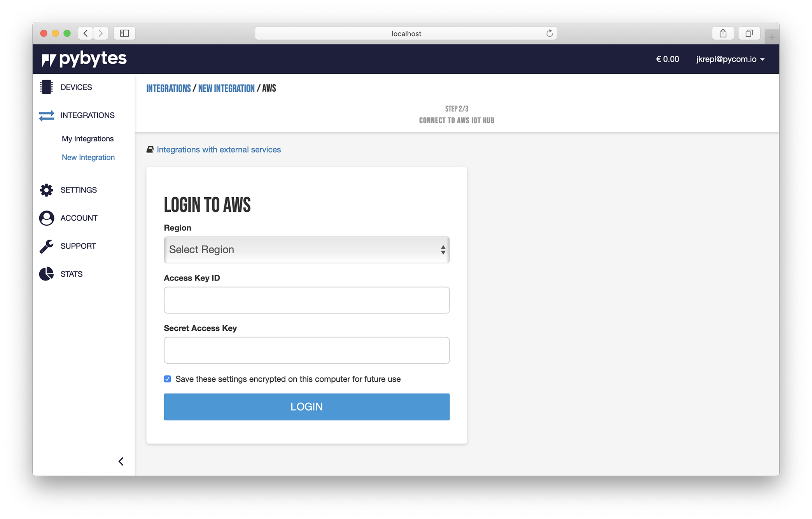Toggle the encrypted settings checkbox off
Screen dimensions: 812x519
167,379
